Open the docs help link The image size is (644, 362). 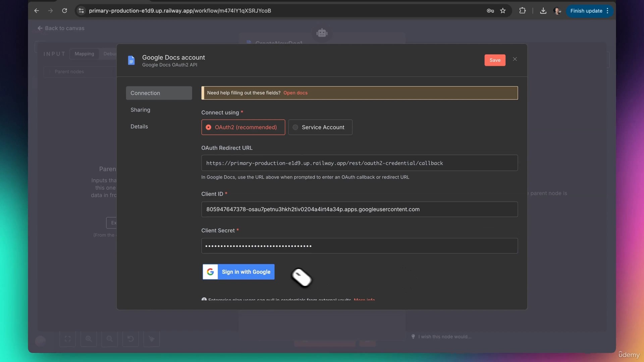(x=295, y=93)
